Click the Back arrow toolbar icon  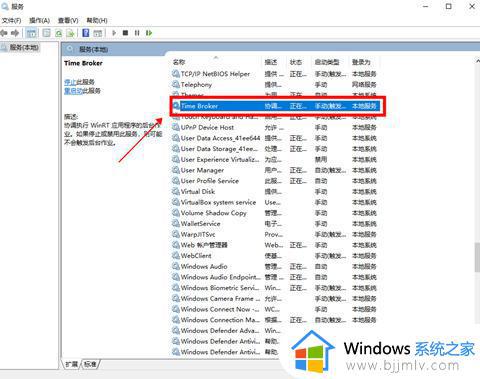pos(4,33)
